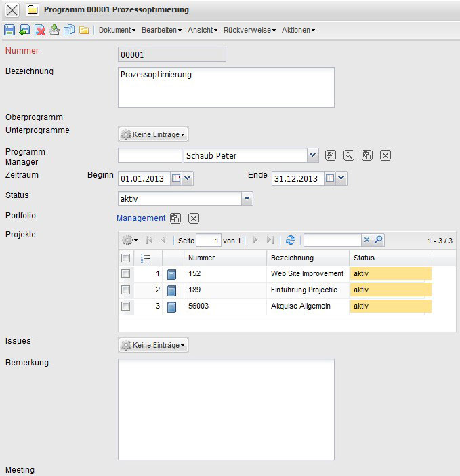
Task: Tick the checkbox for project 189 row
Action: click(125, 290)
